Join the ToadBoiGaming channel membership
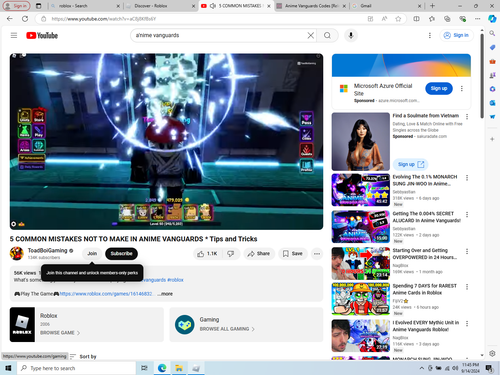 pos(92,254)
